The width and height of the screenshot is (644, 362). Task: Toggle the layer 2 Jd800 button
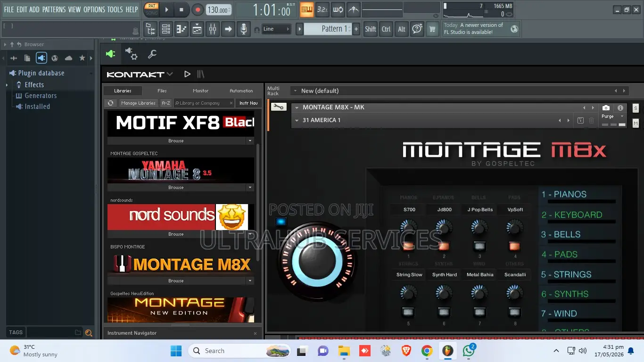coord(444,246)
